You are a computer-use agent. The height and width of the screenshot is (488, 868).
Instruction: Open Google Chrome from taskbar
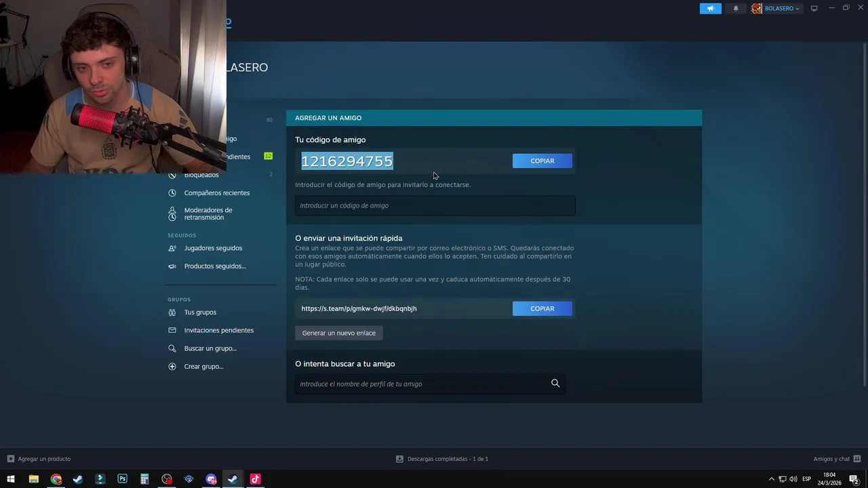56,479
